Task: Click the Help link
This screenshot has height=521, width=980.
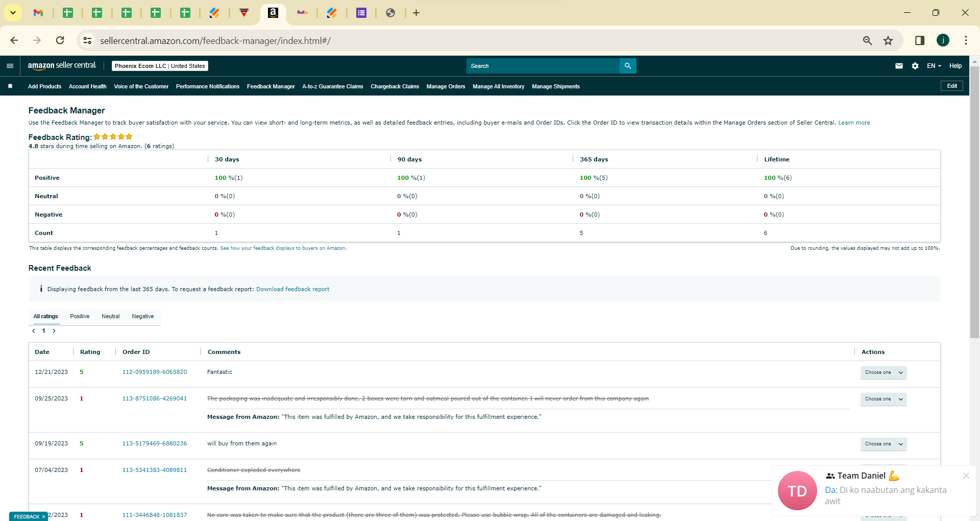Action: point(955,66)
